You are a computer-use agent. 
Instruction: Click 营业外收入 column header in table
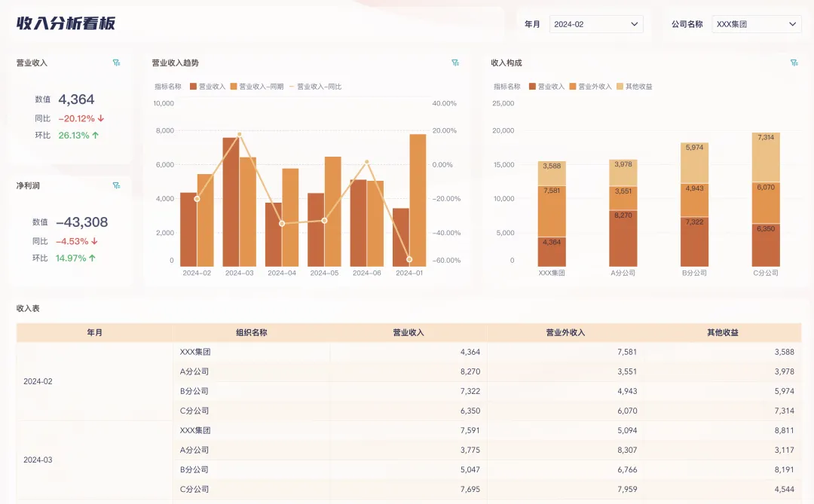[565, 332]
